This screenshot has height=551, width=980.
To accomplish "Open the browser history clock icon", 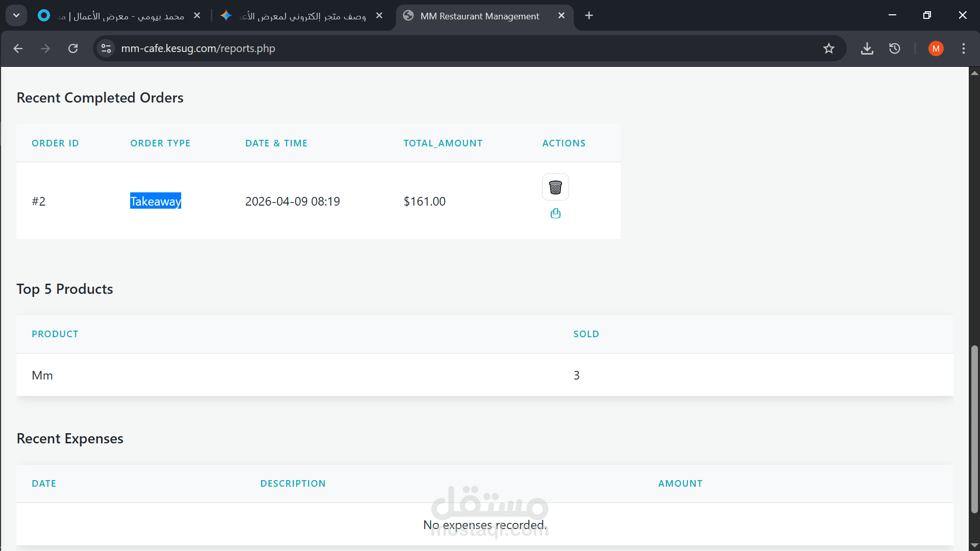I will [x=894, y=48].
